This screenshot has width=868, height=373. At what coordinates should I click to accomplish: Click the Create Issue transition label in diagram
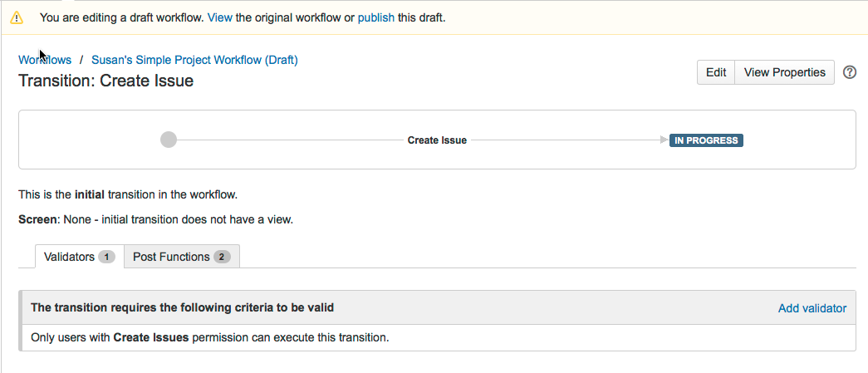(437, 140)
